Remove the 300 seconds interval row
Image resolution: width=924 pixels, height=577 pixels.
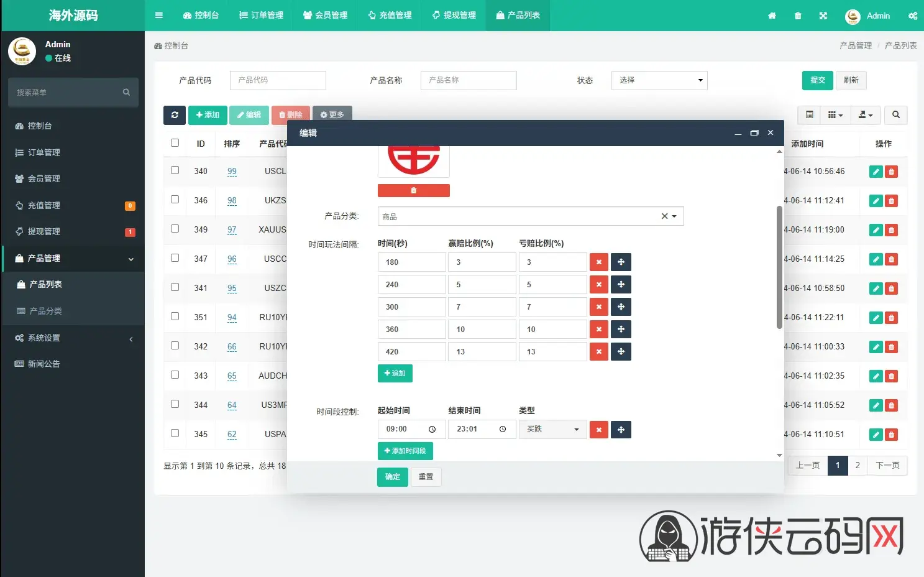point(598,307)
